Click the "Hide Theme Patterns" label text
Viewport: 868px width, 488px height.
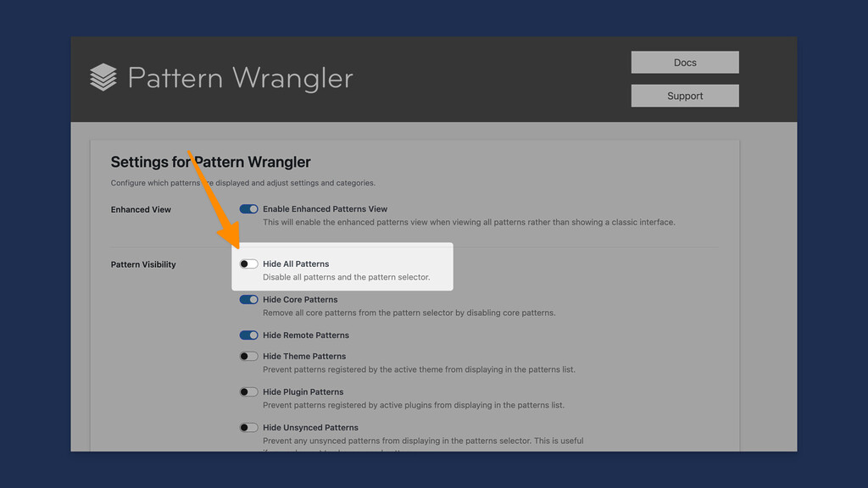[304, 357]
